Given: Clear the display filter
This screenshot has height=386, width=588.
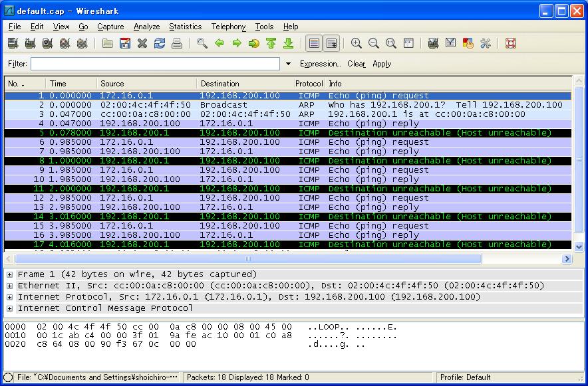Looking at the screenshot, I should coord(357,64).
